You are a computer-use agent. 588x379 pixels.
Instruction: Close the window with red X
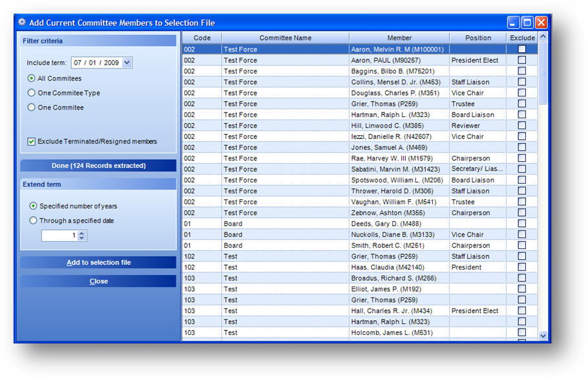tap(541, 23)
